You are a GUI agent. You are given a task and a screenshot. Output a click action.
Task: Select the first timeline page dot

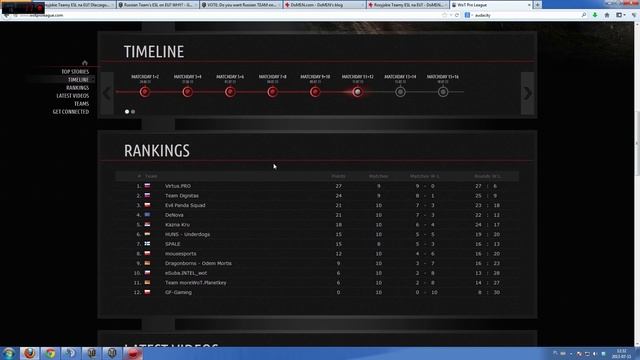(127, 111)
